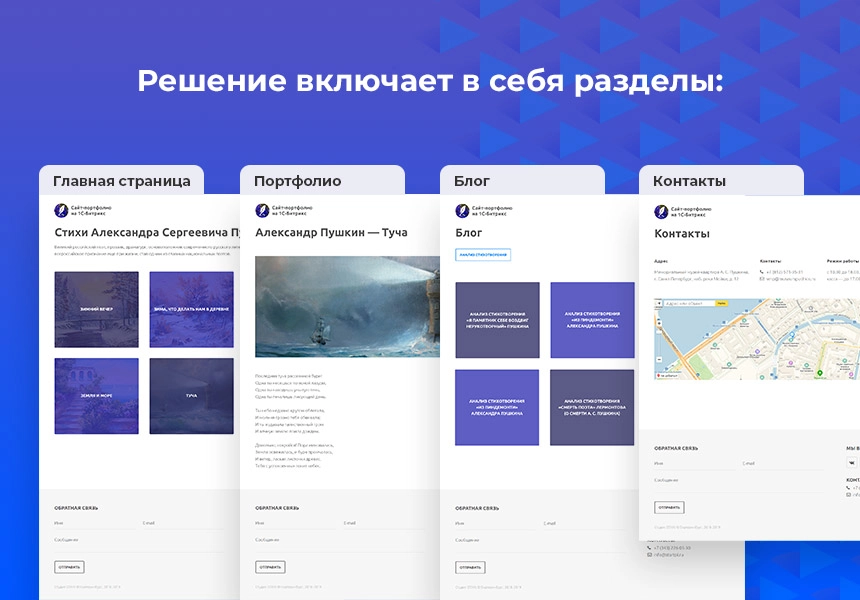The image size is (860, 600).
Task: Click Имя field in Главная страница feedback form
Action: (95, 524)
